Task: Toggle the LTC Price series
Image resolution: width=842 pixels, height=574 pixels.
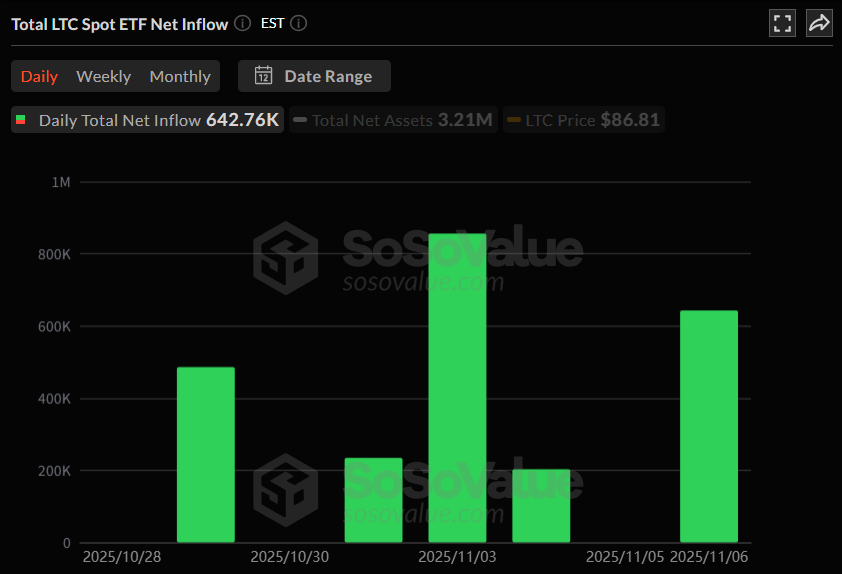Action: pos(583,120)
